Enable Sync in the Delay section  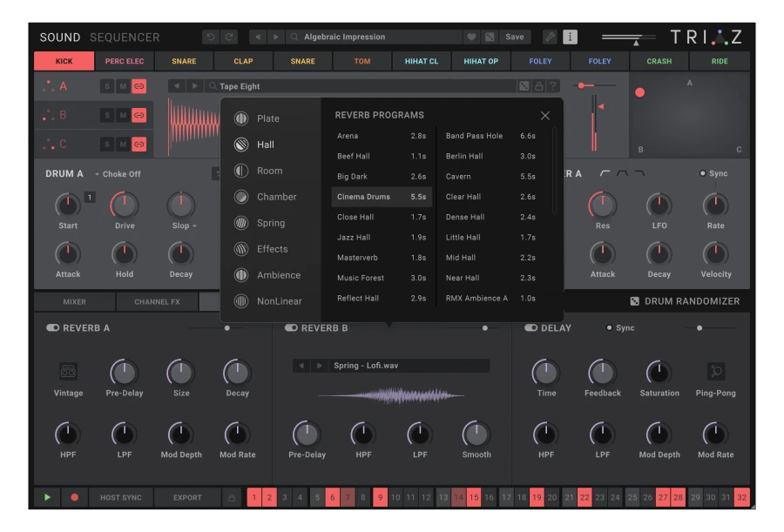pos(609,328)
